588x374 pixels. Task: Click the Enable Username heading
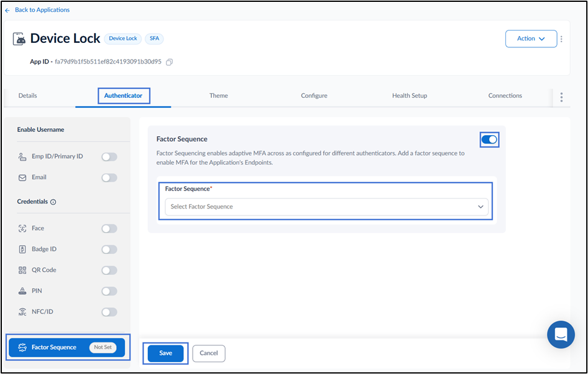40,129
